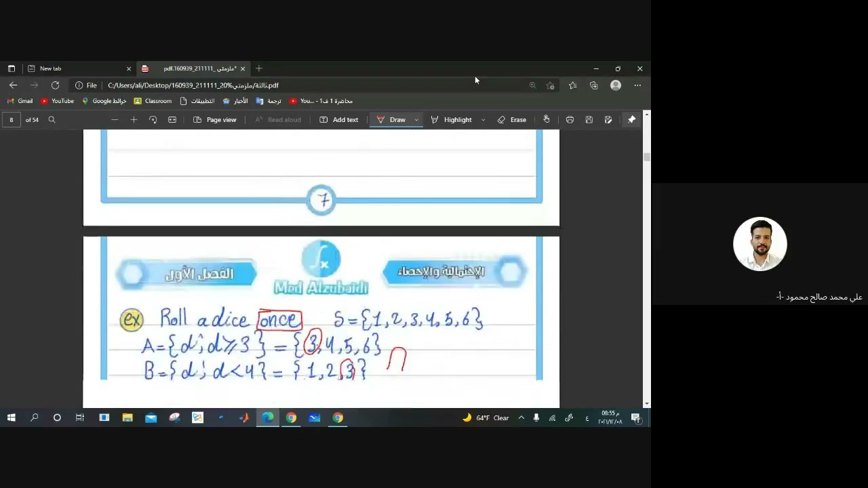
Task: Switch to Microsoft Edge on taskbar
Action: click(x=268, y=418)
